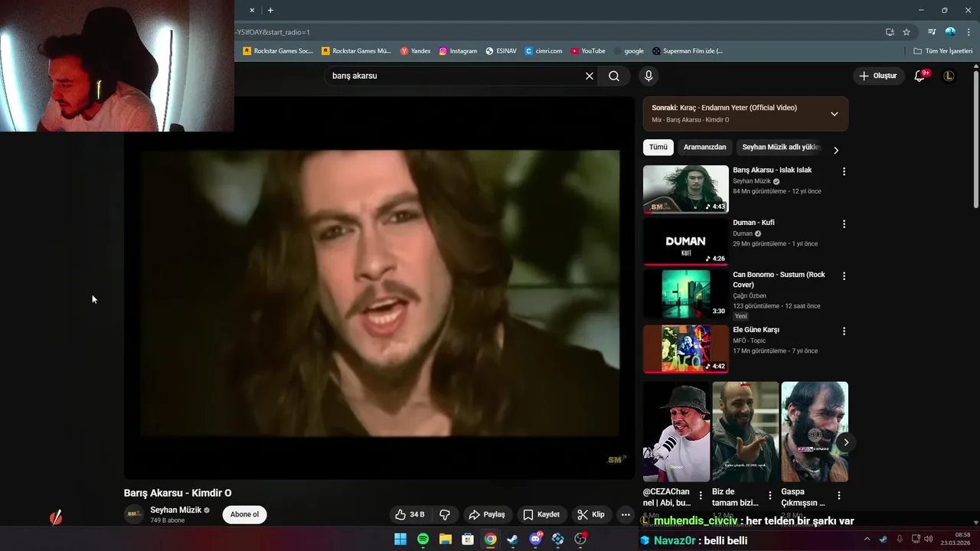Click the Duman Kufi thumbnail

pos(686,242)
